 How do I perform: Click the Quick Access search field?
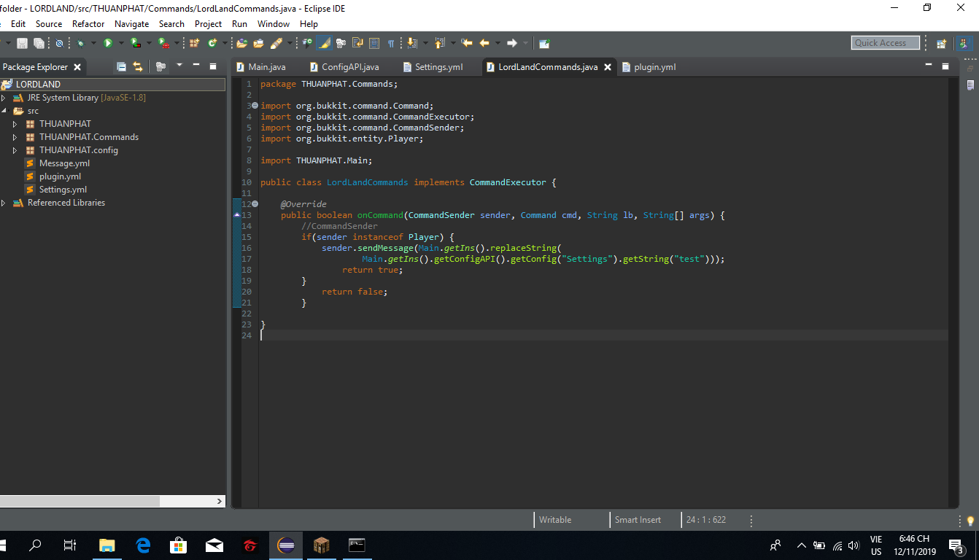[886, 43]
